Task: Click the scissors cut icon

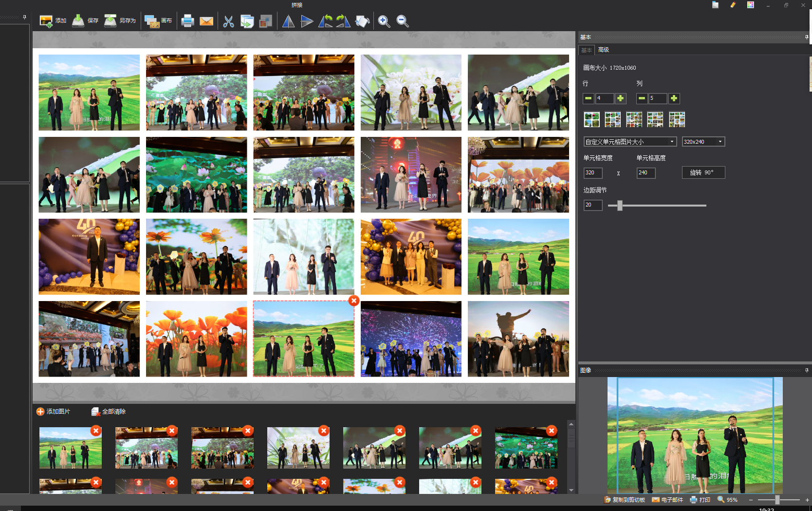Action: [228, 21]
